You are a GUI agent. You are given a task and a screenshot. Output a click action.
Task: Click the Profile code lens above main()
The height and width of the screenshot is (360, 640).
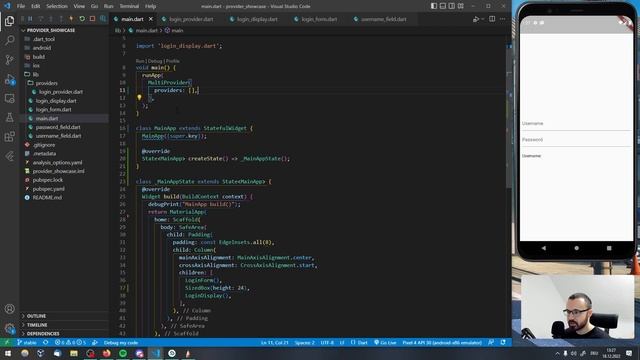pos(173,61)
